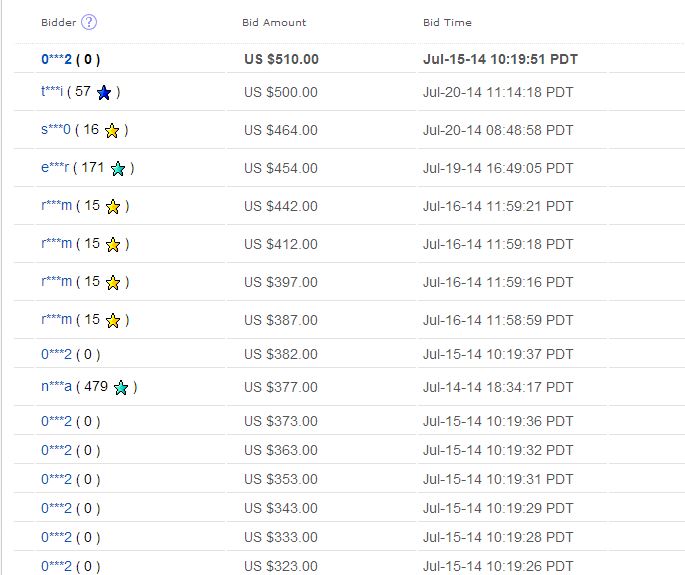Click r***m's yellow star on the $387.00 row

(113, 321)
